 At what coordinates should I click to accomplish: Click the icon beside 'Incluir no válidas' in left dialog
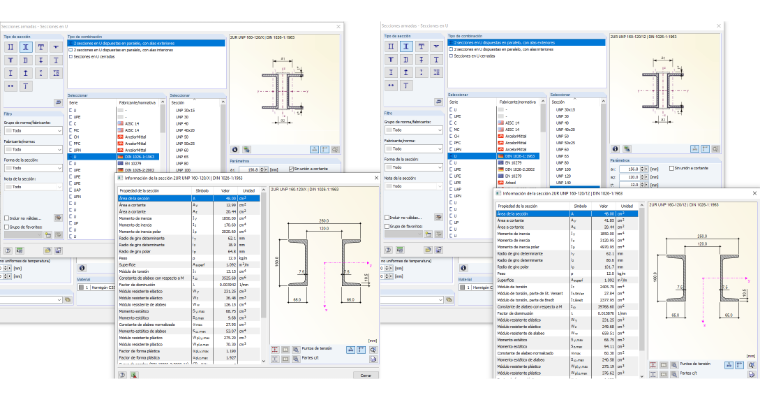coord(58,218)
